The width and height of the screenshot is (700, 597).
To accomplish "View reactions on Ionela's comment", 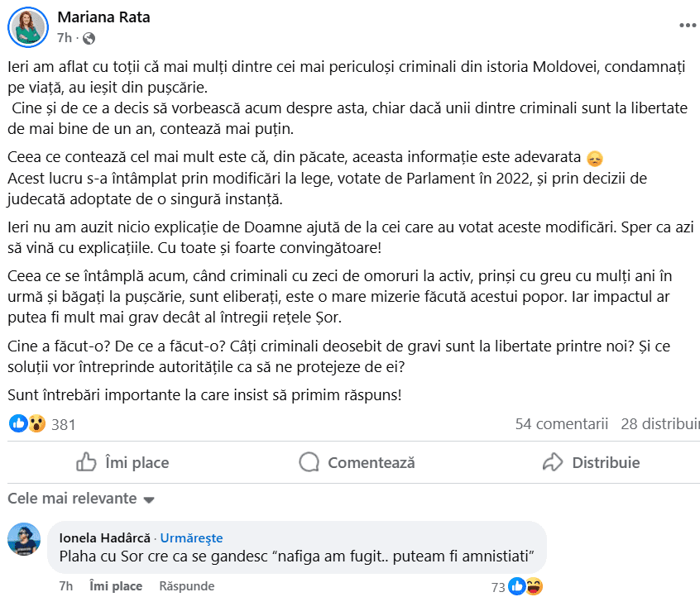I will [x=525, y=586].
